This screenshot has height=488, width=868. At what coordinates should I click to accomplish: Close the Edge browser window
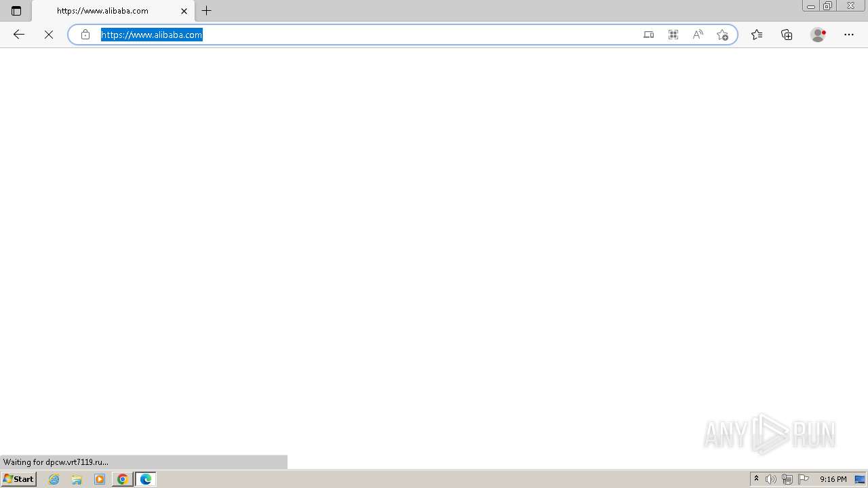[x=850, y=5]
